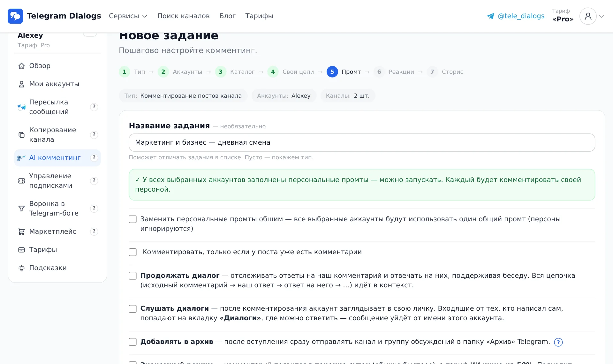Viewport: 613px width, 364px height.
Task: Go to step 7 Сторис
Action: [x=445, y=72]
